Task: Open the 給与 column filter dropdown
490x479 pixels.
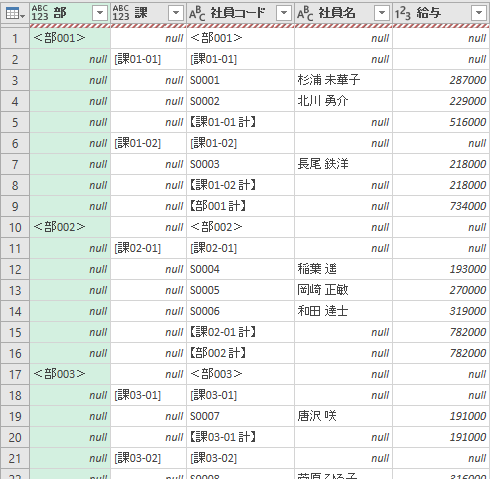Action: point(479,13)
